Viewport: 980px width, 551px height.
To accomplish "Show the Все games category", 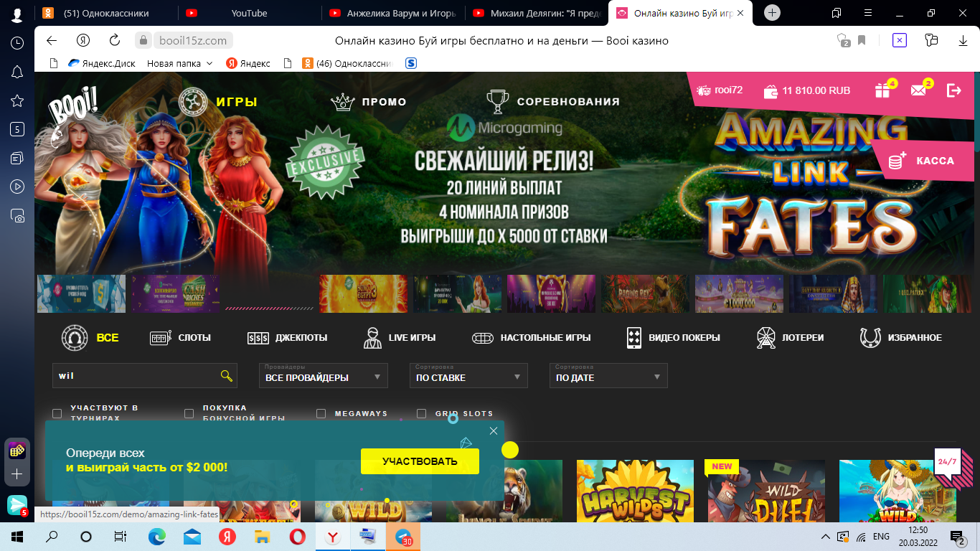I will (90, 337).
